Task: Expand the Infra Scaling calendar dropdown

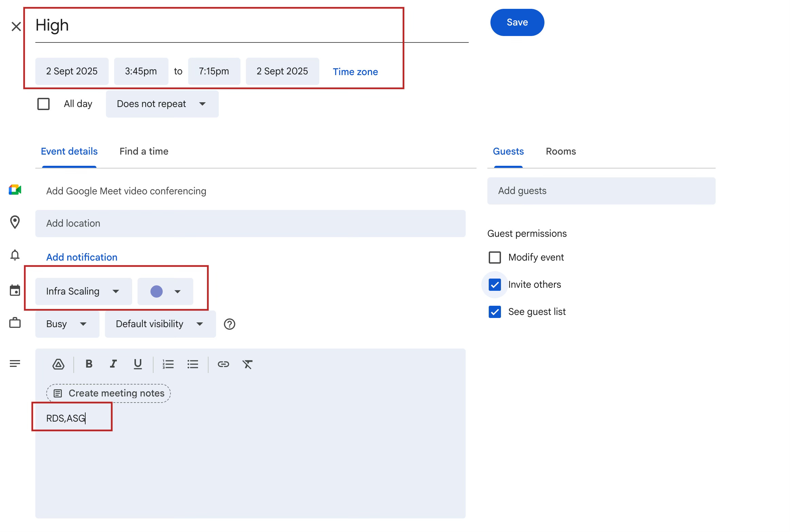Action: 84,291
